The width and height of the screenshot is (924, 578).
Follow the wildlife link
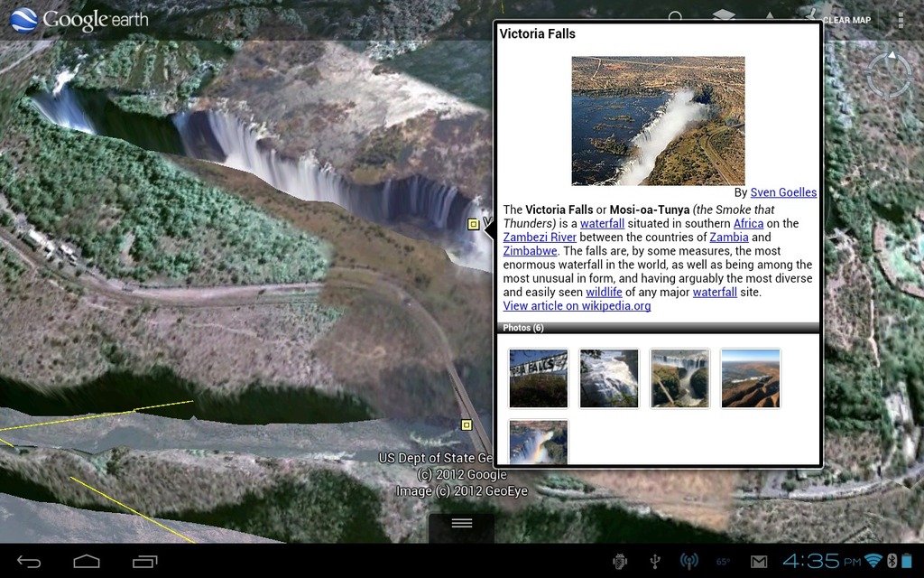[604, 292]
